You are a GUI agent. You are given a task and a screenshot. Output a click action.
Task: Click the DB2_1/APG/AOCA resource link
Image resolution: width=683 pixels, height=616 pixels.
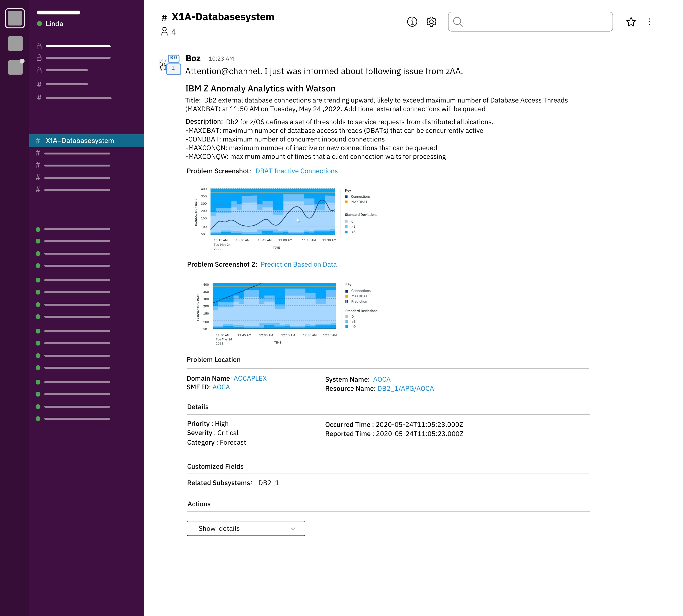click(x=405, y=389)
